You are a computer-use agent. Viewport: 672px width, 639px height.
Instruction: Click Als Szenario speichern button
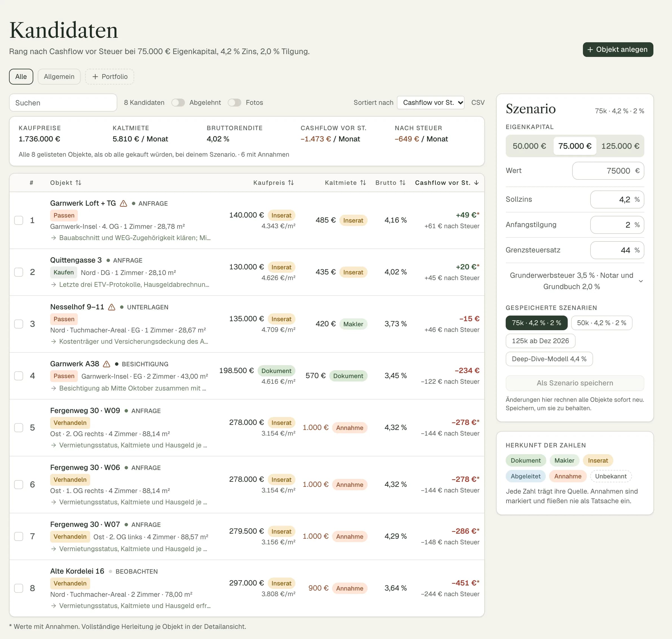coord(574,383)
